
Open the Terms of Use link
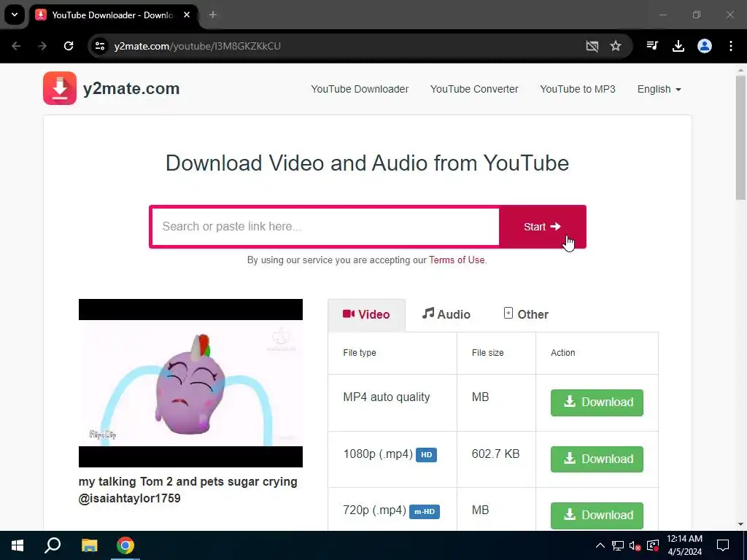tap(457, 260)
